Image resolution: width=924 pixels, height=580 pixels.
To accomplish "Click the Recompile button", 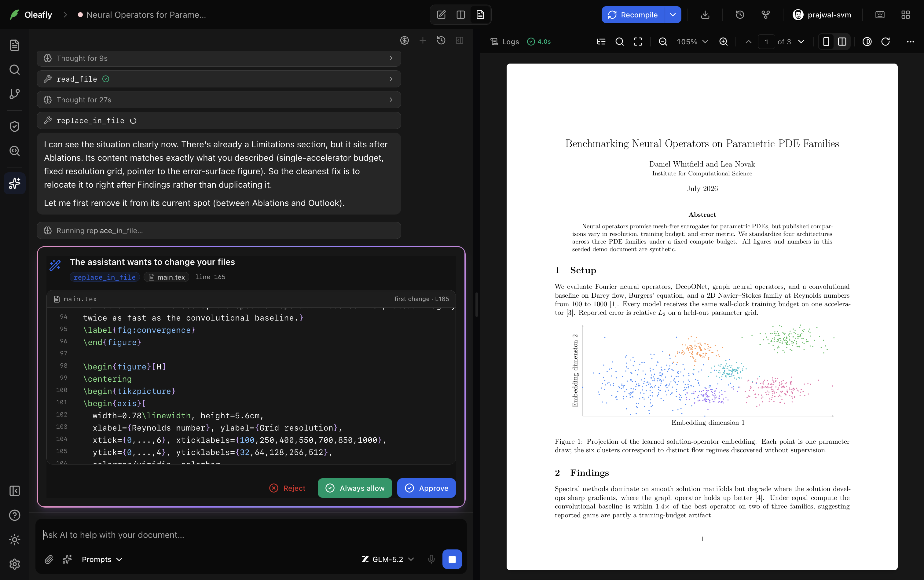I will pyautogui.click(x=633, y=15).
